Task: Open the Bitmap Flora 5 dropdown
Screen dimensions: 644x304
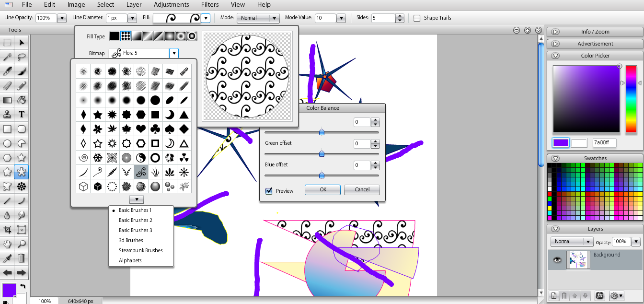Action: pyautogui.click(x=174, y=53)
